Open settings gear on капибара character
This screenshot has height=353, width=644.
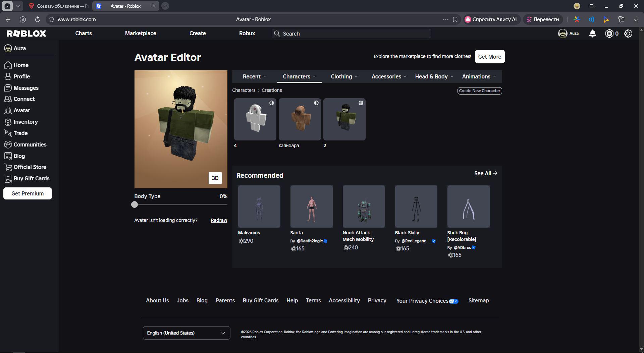pos(316,103)
